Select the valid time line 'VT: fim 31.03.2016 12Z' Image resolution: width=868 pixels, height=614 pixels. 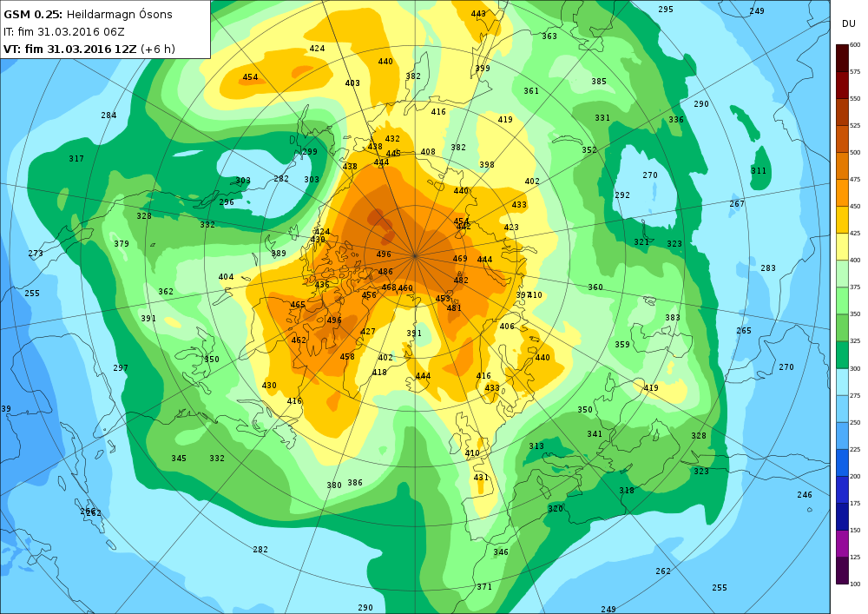pos(69,49)
